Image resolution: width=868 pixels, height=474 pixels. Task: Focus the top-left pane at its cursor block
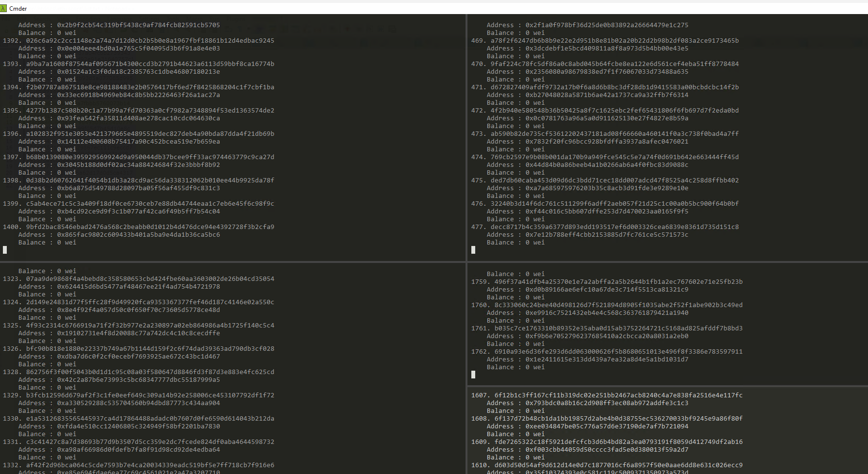coord(5,250)
